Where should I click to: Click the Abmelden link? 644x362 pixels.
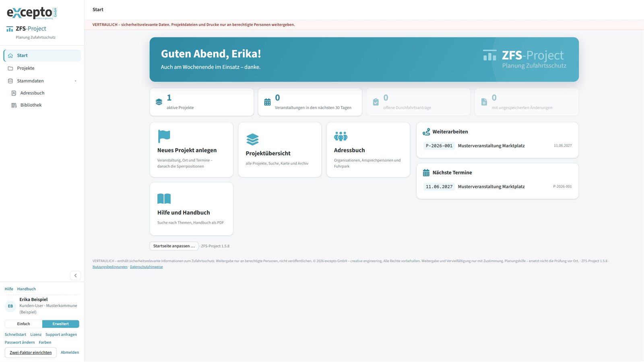[70, 352]
